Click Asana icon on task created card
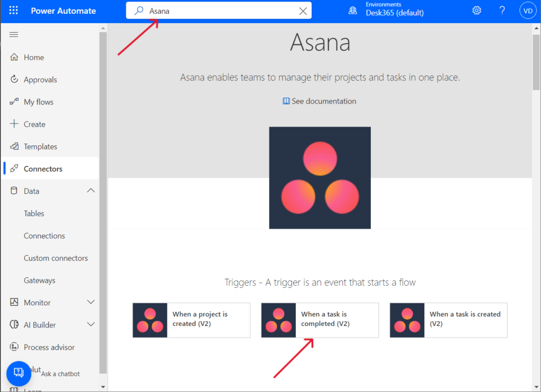This screenshot has height=392, width=541. (x=407, y=320)
